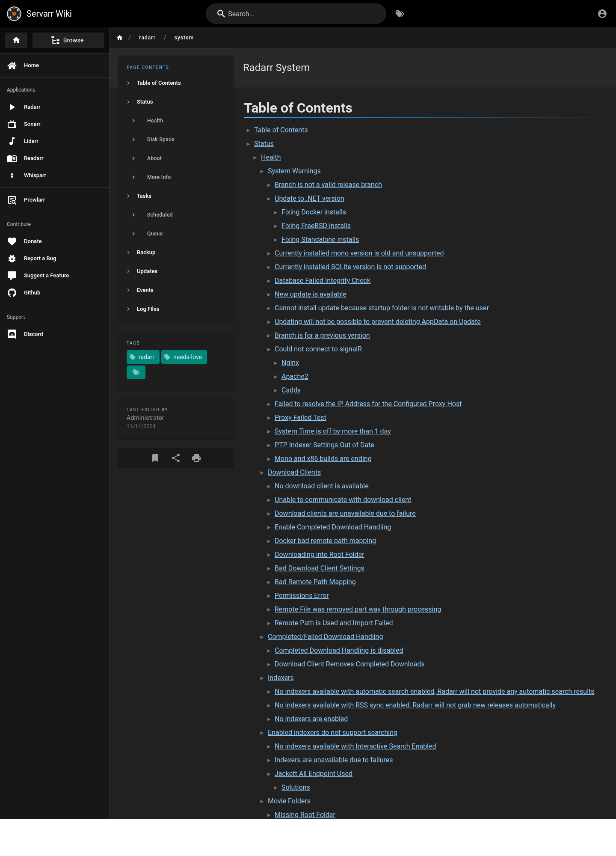
Task: Open 'Could not connect to signalR' link
Action: (318, 349)
